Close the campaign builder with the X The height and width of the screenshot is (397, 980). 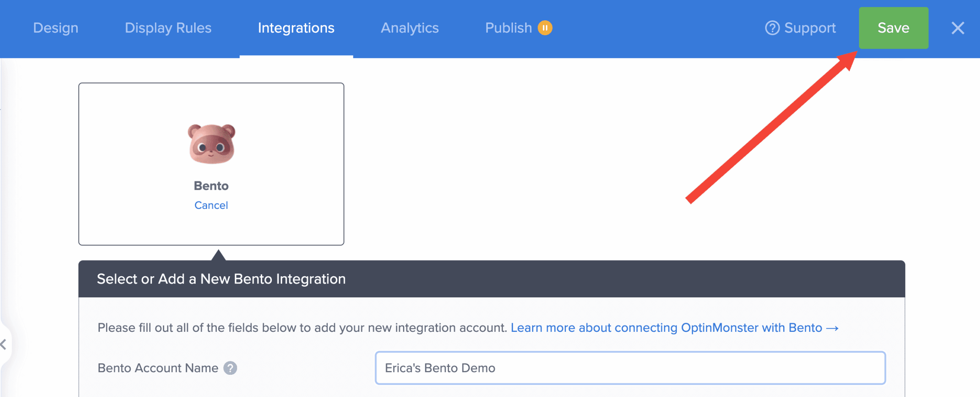coord(957,28)
